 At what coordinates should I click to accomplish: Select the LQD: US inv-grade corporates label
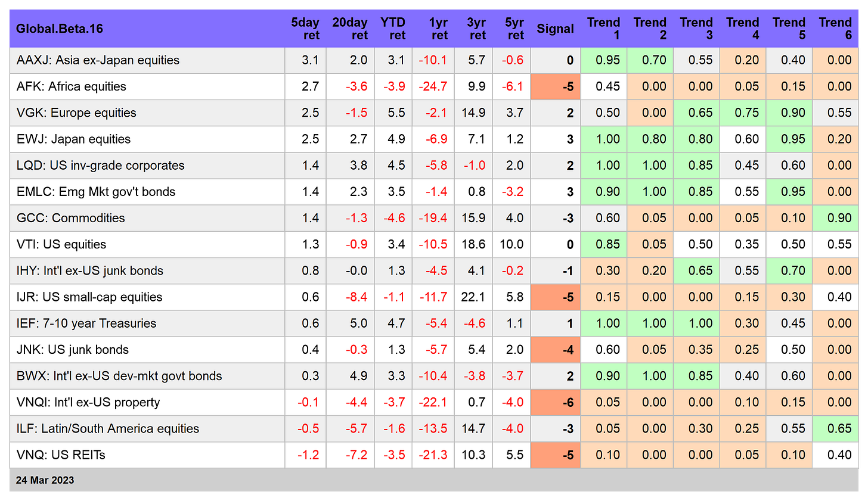click(x=100, y=165)
